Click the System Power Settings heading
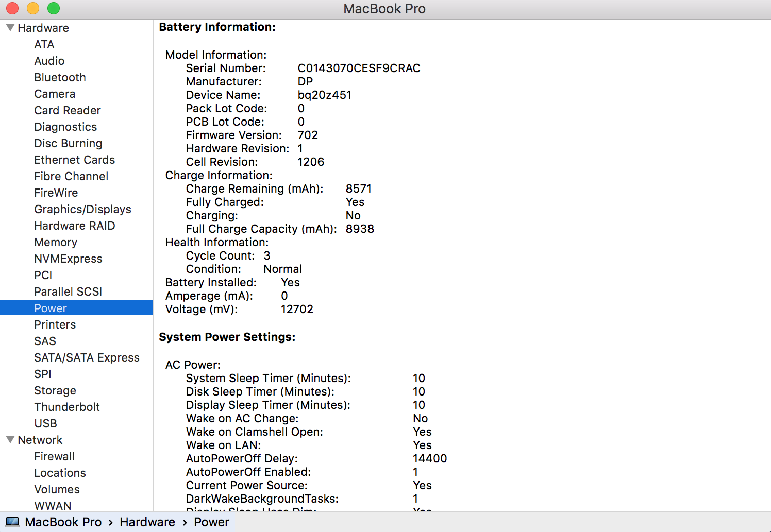 [227, 337]
